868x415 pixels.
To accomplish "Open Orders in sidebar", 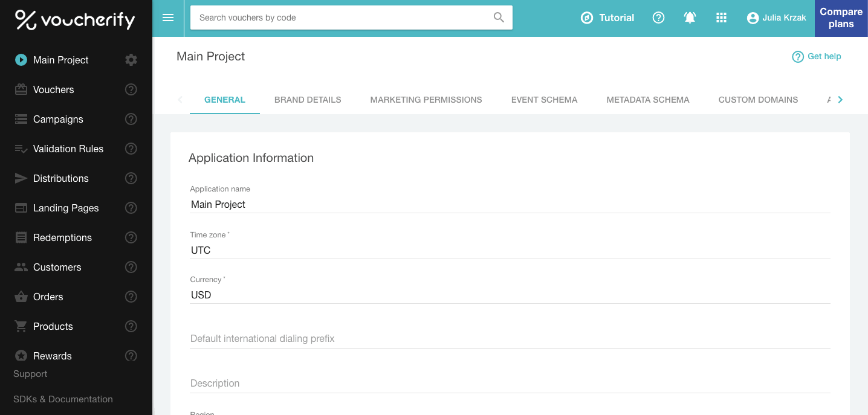I will click(48, 297).
